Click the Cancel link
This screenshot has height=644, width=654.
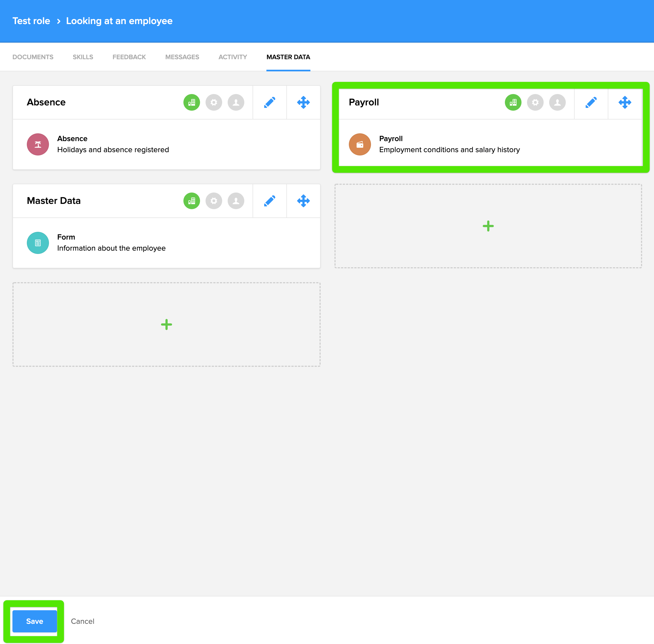[82, 621]
